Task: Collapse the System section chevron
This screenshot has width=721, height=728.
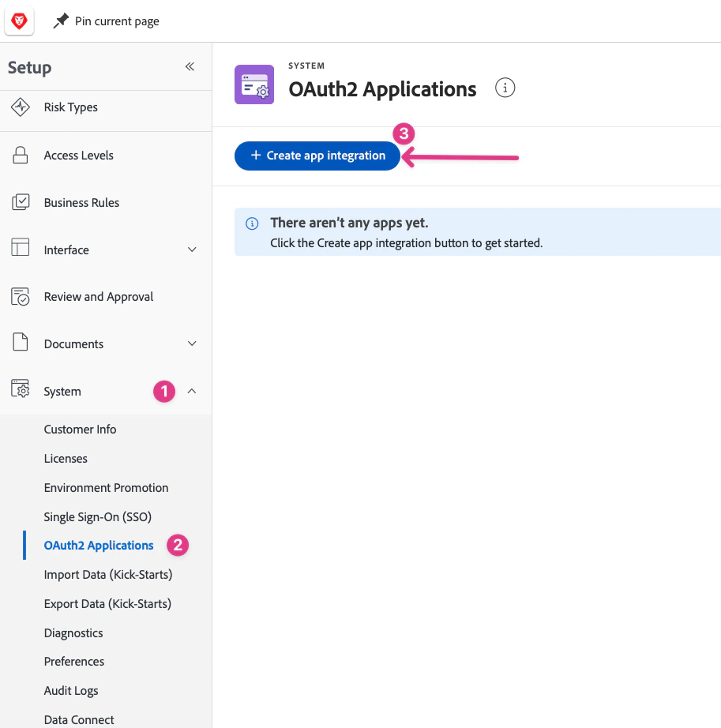Action: [191, 391]
